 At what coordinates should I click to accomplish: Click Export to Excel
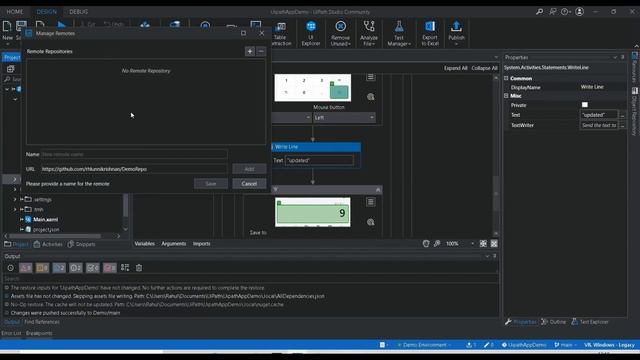point(430,33)
